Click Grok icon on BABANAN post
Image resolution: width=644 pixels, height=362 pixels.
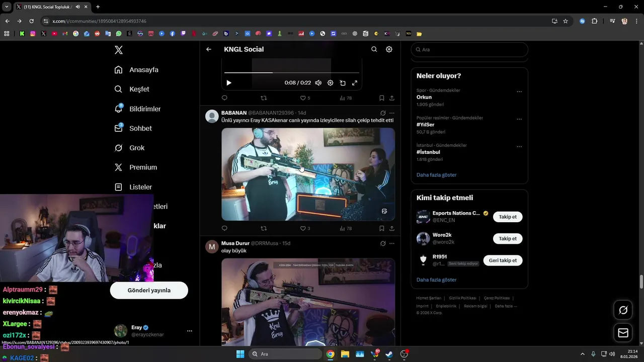point(383,113)
